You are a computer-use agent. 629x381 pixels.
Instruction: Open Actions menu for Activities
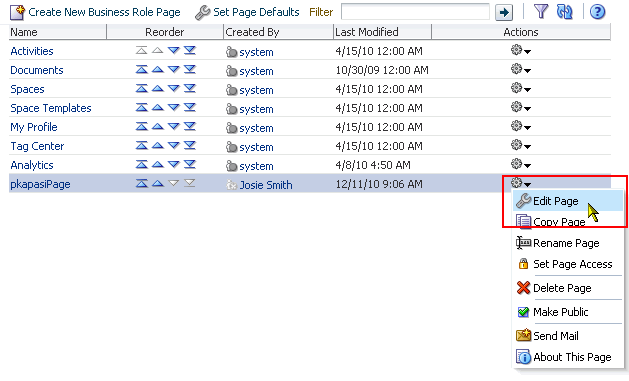521,51
